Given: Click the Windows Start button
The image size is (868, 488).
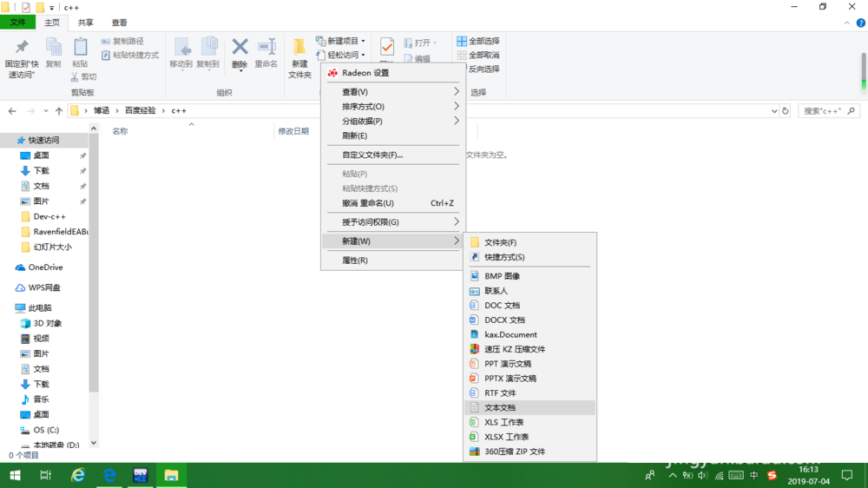Looking at the screenshot, I should pyautogui.click(x=15, y=475).
